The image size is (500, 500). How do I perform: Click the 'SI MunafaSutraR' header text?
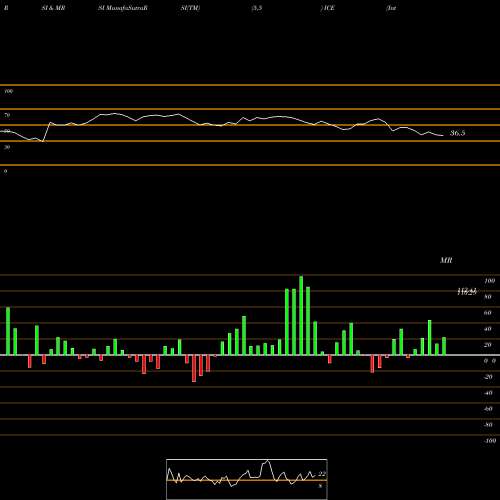[x=123, y=8]
